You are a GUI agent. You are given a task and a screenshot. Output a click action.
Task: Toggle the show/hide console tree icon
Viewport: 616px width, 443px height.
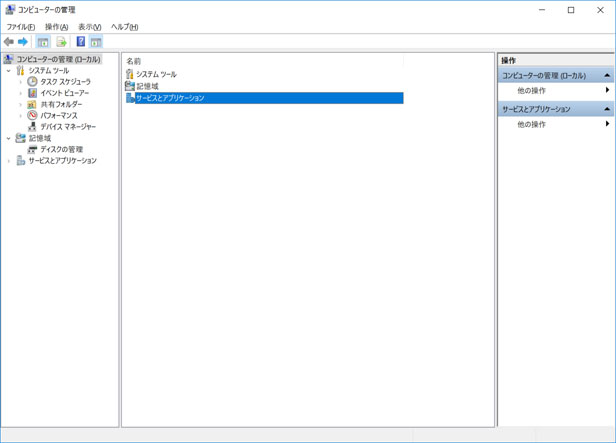click(43, 42)
